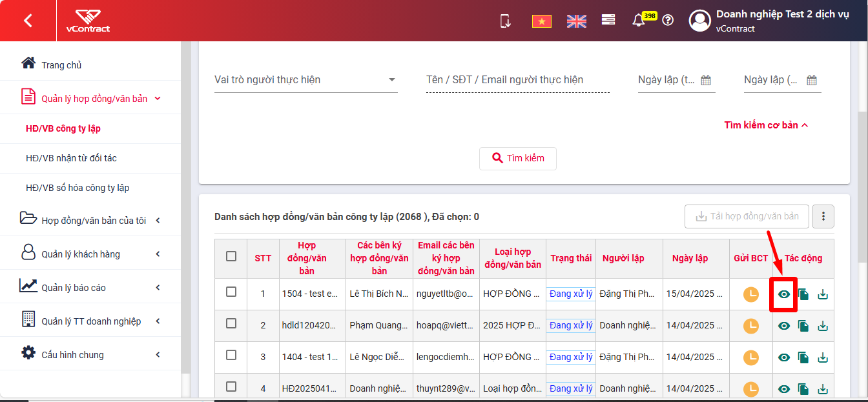View contract details in row 1
The image size is (868, 402).
(x=784, y=294)
